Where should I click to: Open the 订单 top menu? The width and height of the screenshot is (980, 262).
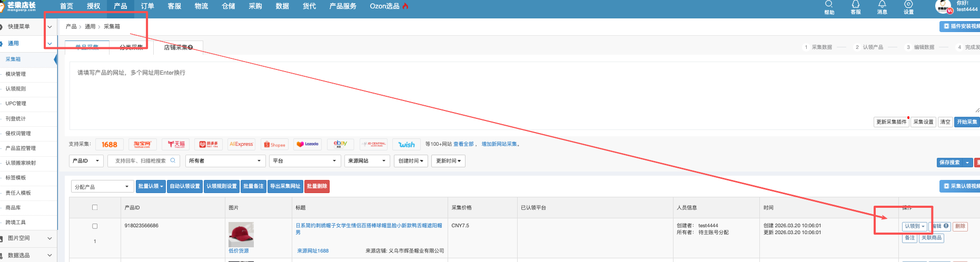point(147,6)
